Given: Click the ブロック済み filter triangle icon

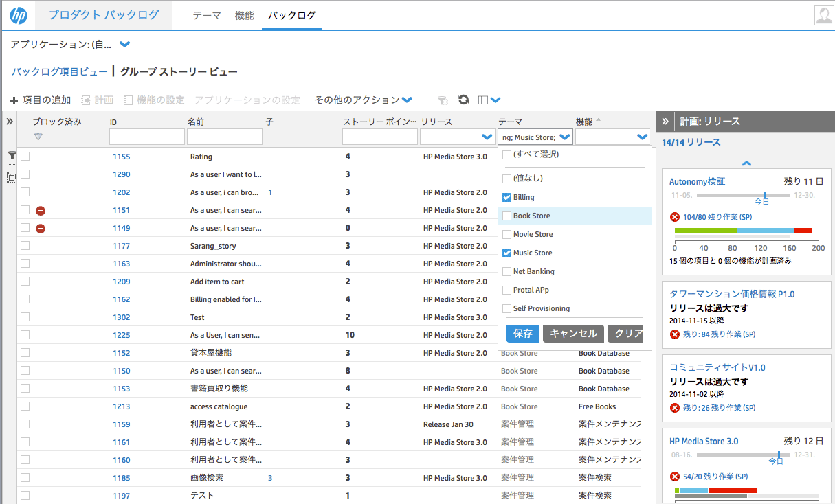Looking at the screenshot, I should pyautogui.click(x=38, y=137).
